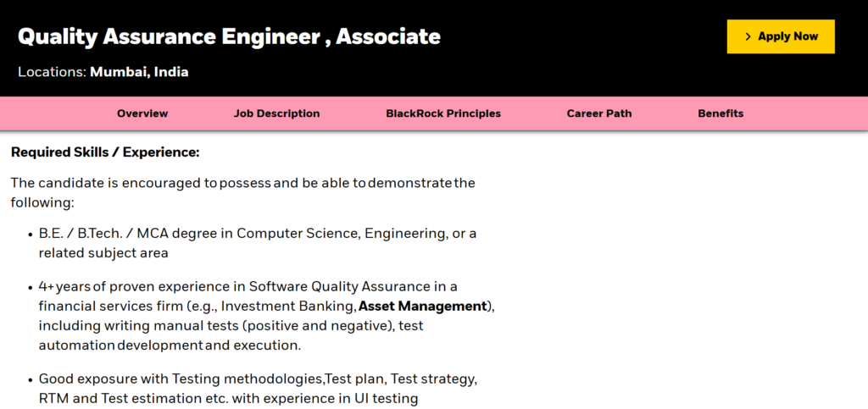
Task: Click the automation development and execution line
Action: coord(170,345)
